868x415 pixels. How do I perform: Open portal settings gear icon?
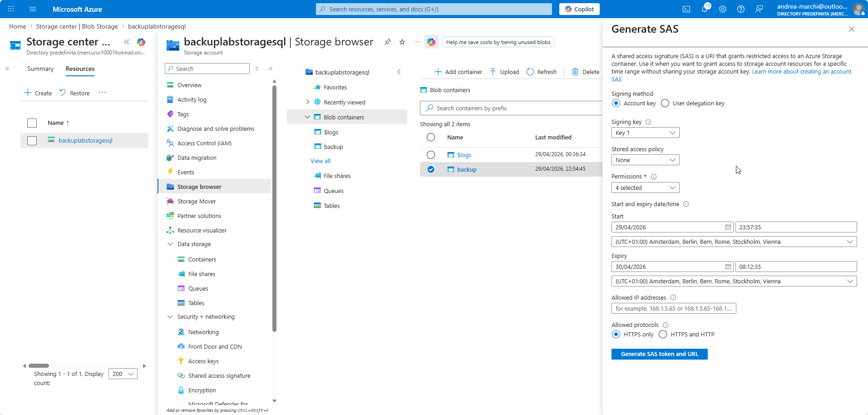pos(723,9)
